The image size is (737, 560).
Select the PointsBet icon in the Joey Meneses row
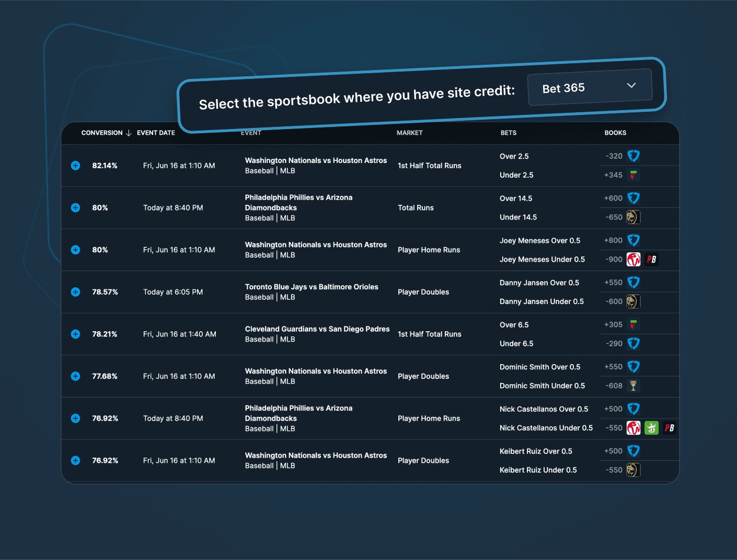(651, 259)
